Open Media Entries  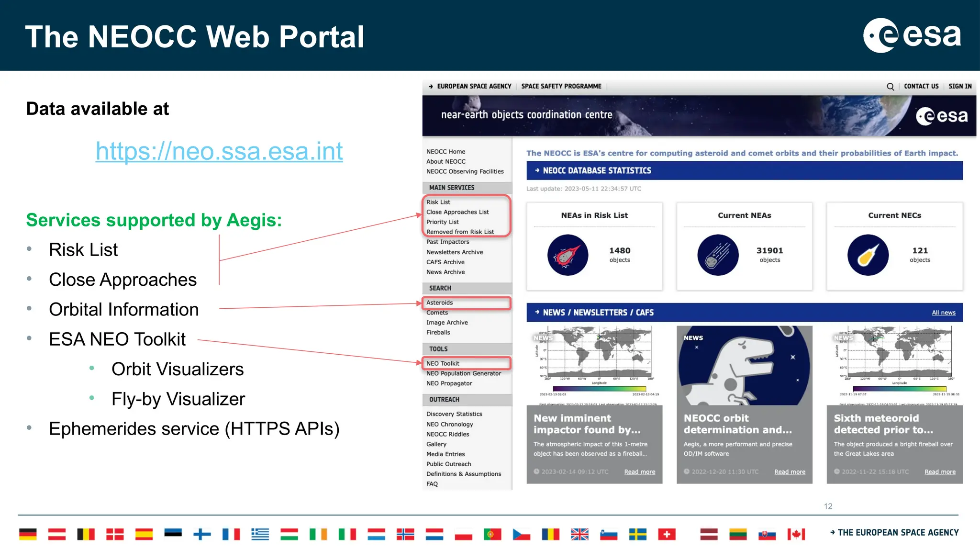point(445,454)
